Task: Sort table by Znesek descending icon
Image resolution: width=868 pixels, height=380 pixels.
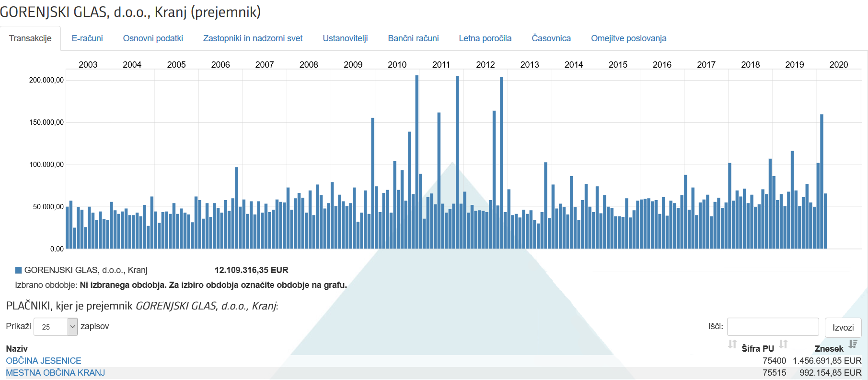Action: tap(853, 344)
